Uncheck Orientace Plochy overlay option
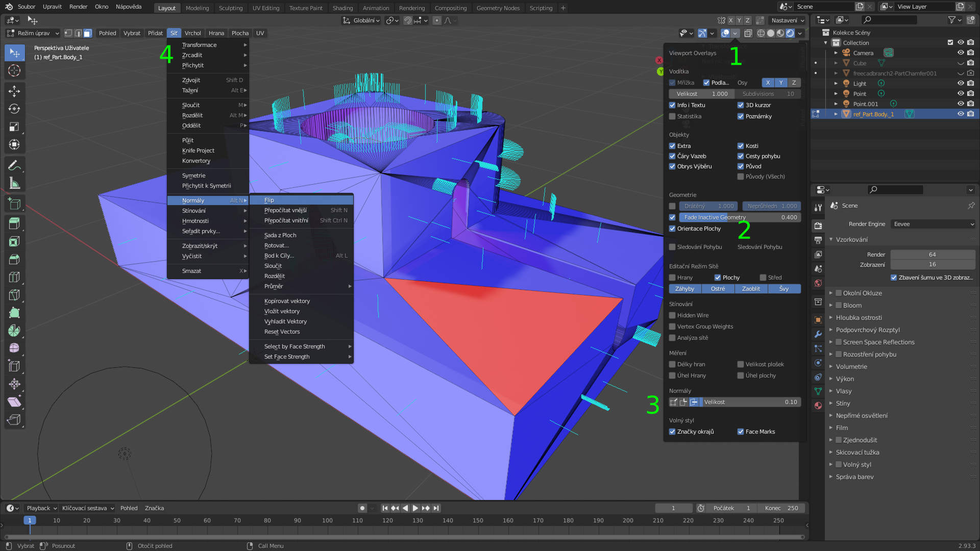The width and height of the screenshot is (980, 551). click(672, 229)
